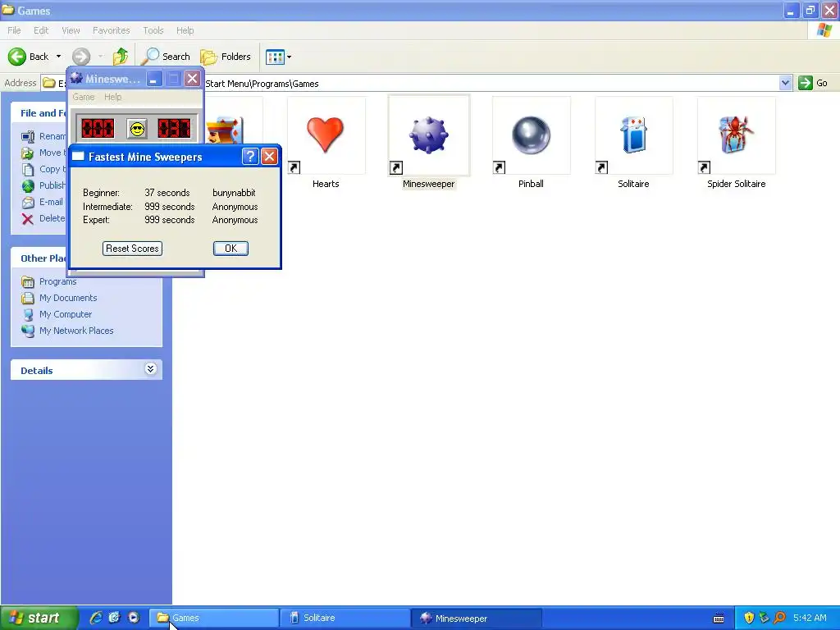Click the Minesweeper smiley face button
840x630 pixels.
click(x=137, y=129)
